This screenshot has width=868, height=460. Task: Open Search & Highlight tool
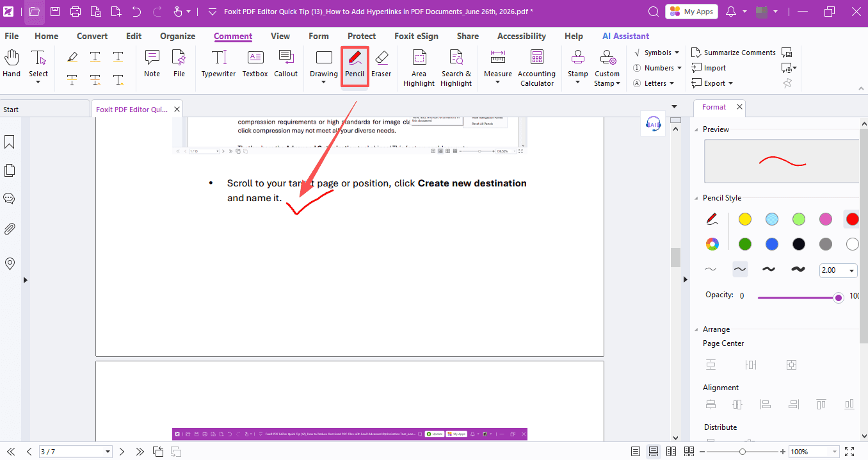coord(456,68)
